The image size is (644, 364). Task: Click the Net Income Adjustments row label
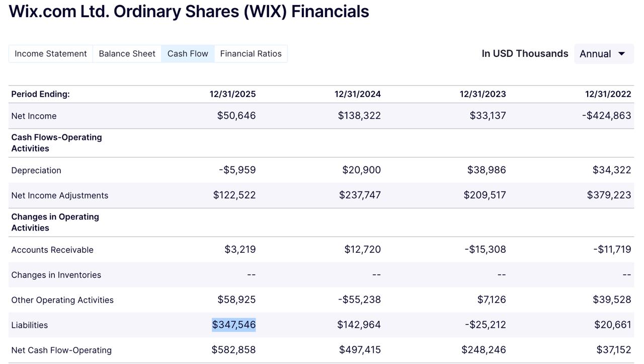(60, 196)
